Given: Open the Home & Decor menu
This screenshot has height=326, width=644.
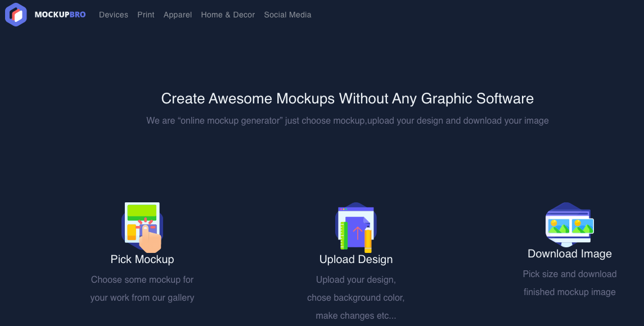Looking at the screenshot, I should 228,15.
